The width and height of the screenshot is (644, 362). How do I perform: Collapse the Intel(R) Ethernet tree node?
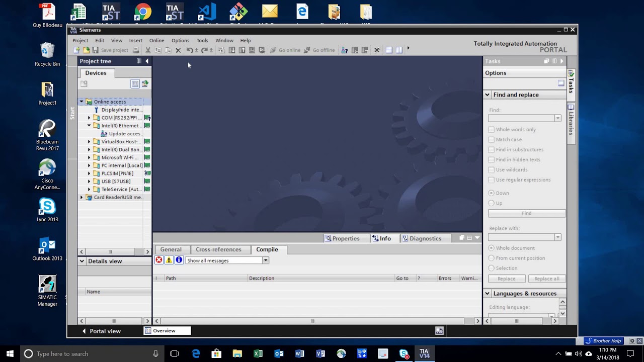[x=89, y=126]
